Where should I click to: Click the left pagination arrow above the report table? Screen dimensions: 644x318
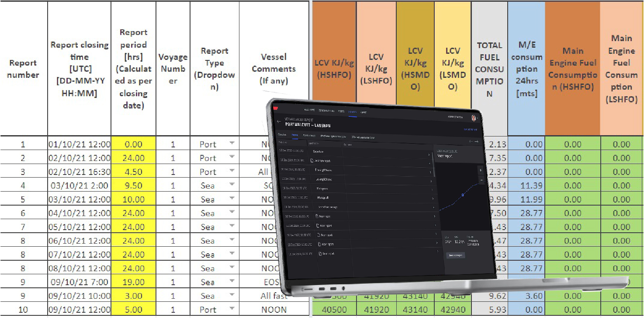(471, 142)
